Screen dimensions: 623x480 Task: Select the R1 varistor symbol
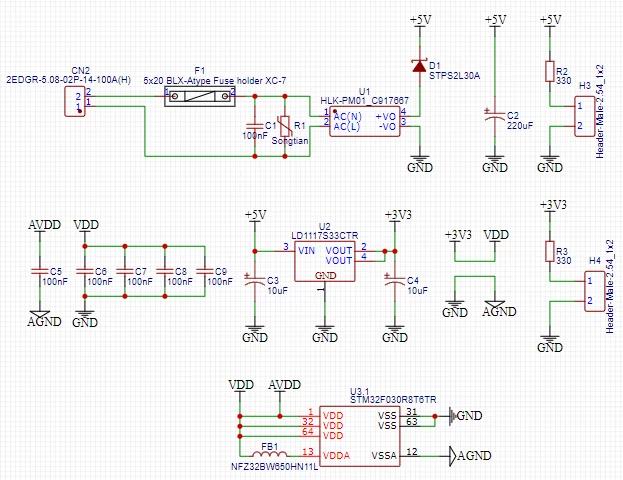(x=285, y=126)
